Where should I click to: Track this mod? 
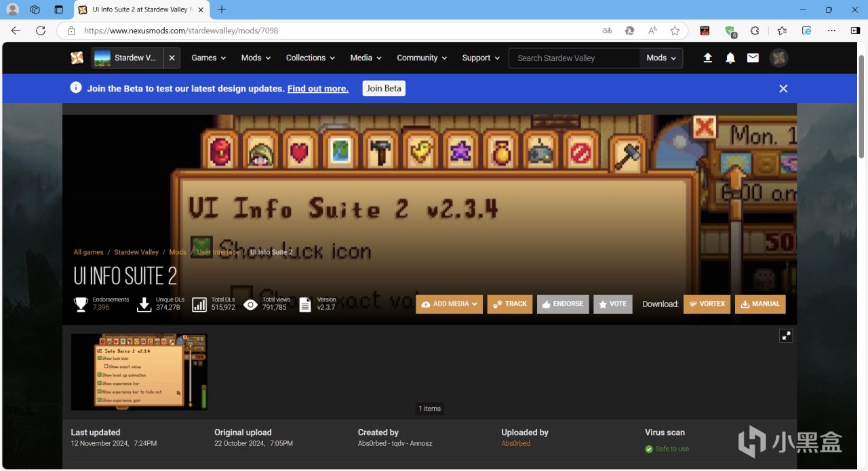tap(510, 304)
